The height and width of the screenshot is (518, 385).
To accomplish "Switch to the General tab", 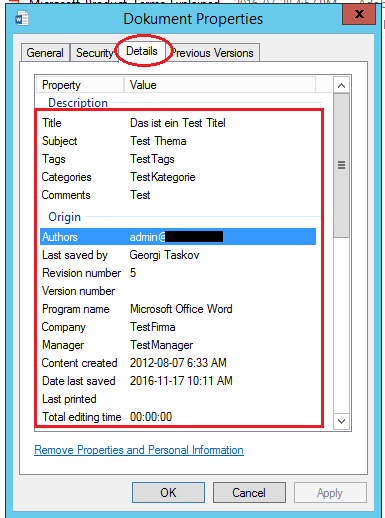I will point(45,53).
